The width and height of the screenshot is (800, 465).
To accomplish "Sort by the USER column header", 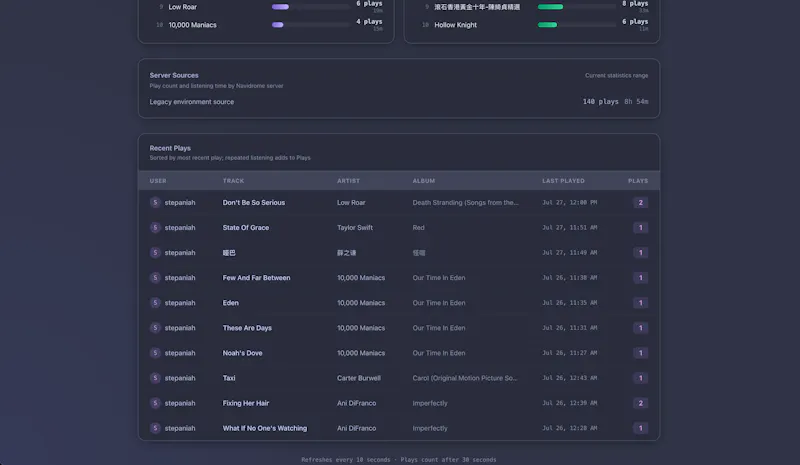I will (158, 181).
